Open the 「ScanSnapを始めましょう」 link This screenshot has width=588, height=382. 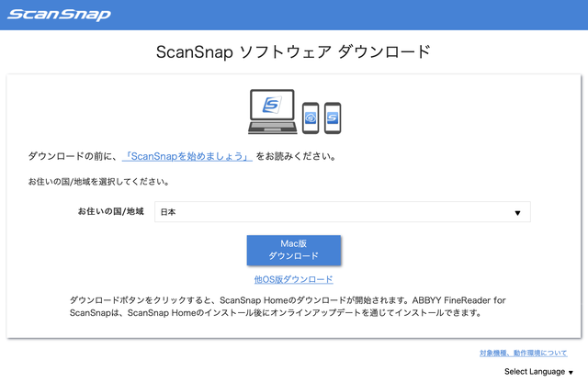[x=187, y=156]
